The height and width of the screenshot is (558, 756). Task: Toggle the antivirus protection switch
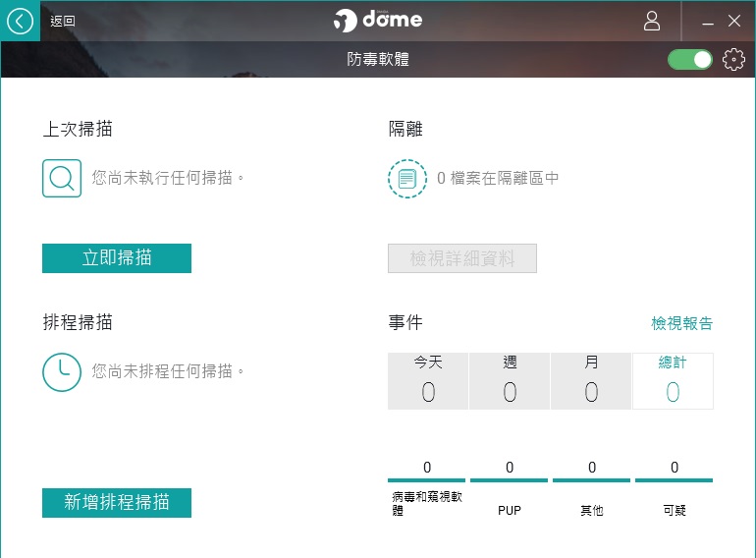[690, 60]
